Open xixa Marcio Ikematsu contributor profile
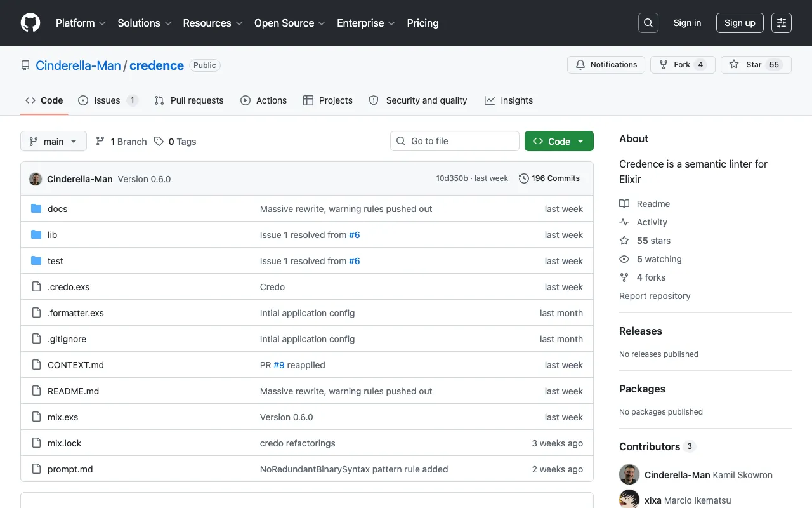Image resolution: width=812 pixels, height=508 pixels. coord(688,500)
